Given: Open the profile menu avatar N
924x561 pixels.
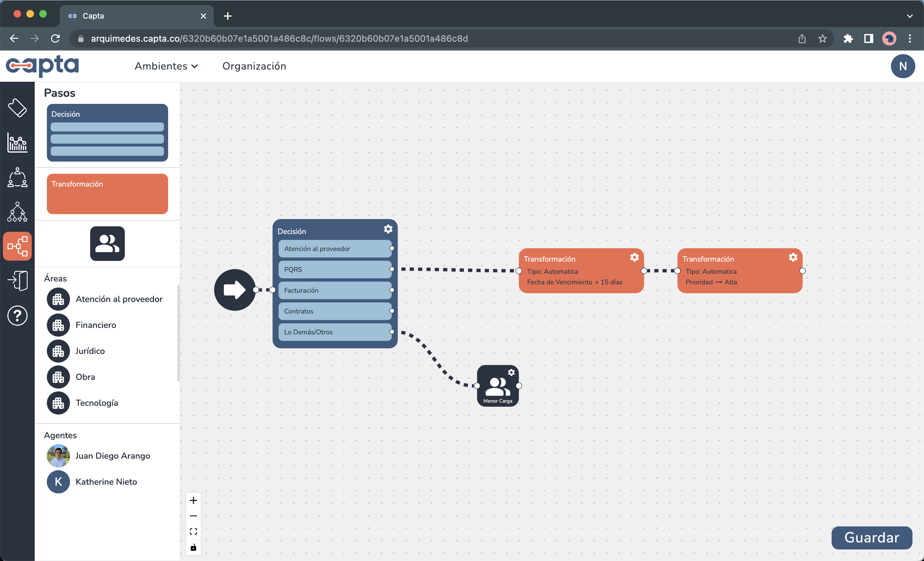Looking at the screenshot, I should (903, 66).
